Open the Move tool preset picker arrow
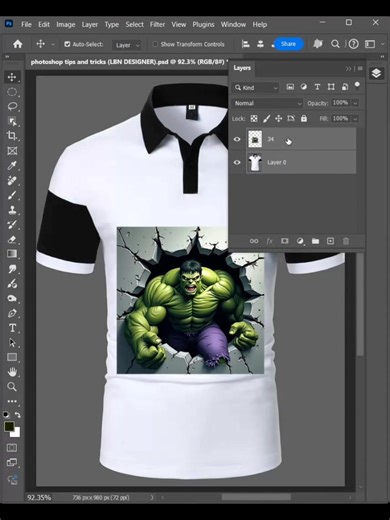The width and height of the screenshot is (390, 520). tap(53, 44)
